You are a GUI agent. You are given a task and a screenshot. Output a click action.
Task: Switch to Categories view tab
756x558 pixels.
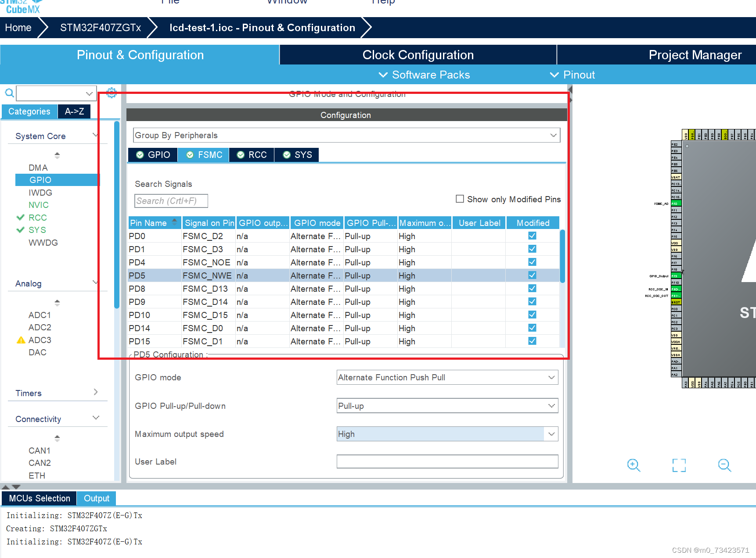tap(29, 111)
